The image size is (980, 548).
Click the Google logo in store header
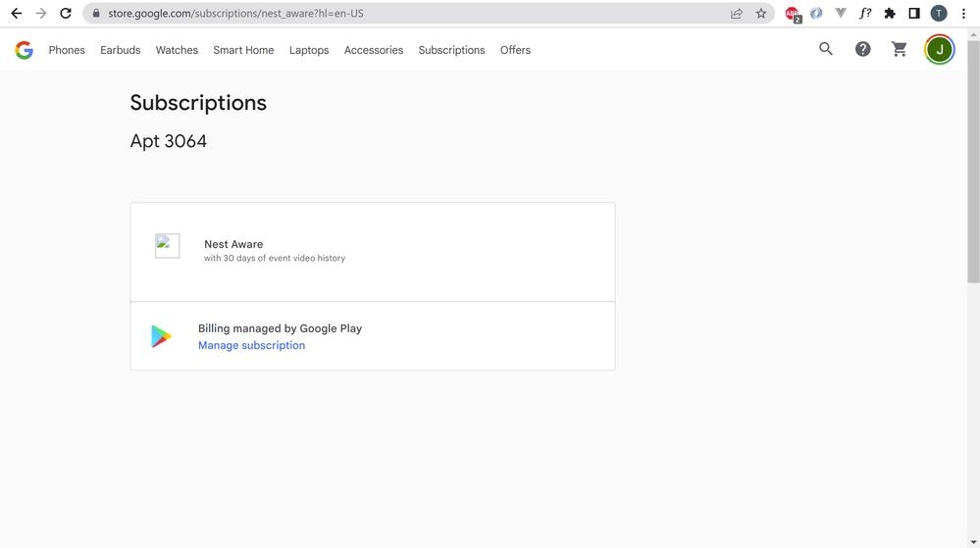pyautogui.click(x=25, y=50)
